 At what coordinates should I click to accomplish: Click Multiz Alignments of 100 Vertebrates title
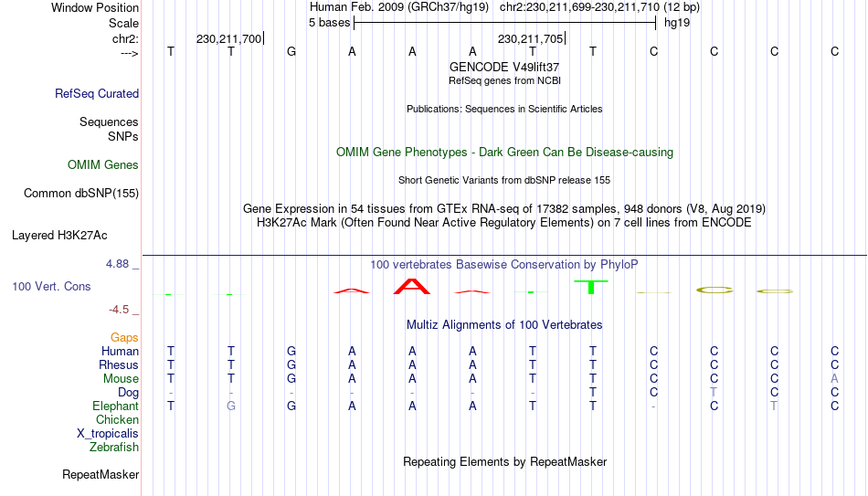point(504,325)
